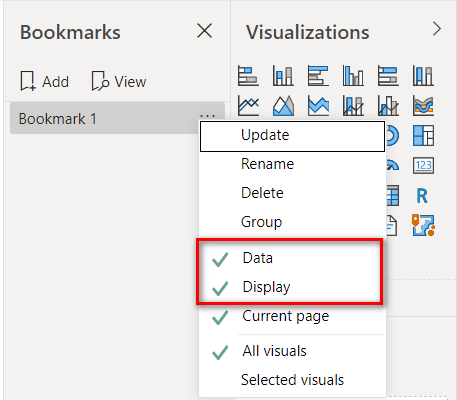Screen dimensions: 457x400
Task: Choose Update from the bookmark menu
Action: (x=292, y=136)
